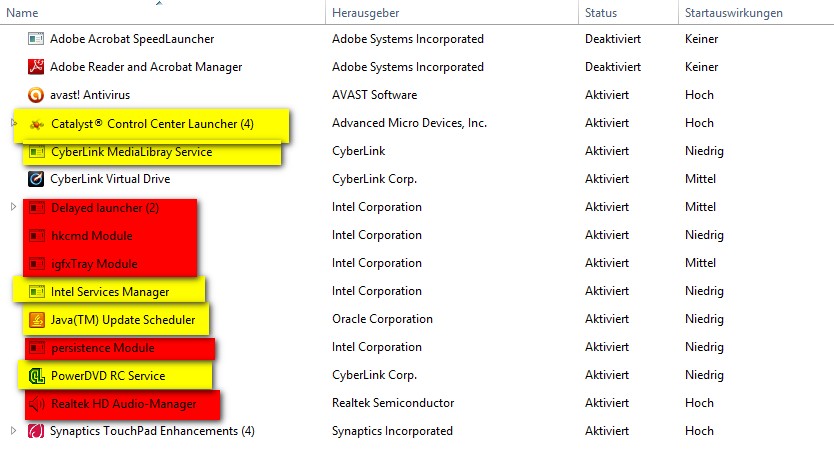The height and width of the screenshot is (451, 834).
Task: Click the Synaptics TouchPad Enhancements icon
Action: 36,431
